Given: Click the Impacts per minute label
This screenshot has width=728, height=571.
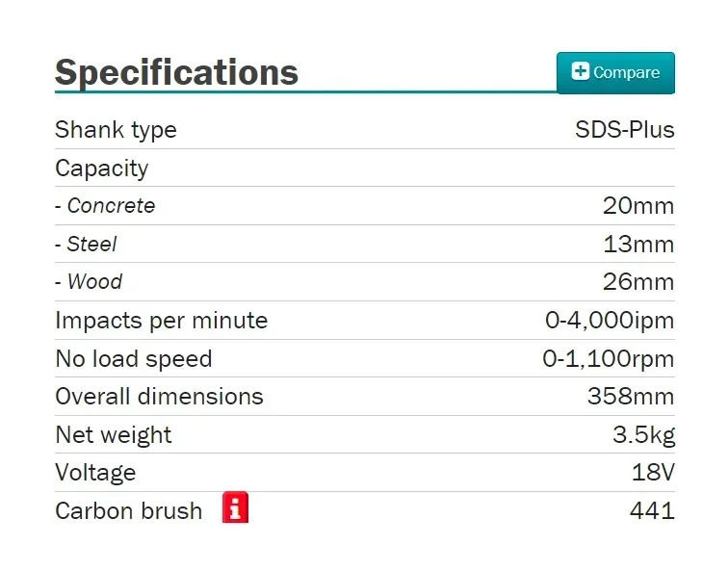Looking at the screenshot, I should tap(161, 321).
